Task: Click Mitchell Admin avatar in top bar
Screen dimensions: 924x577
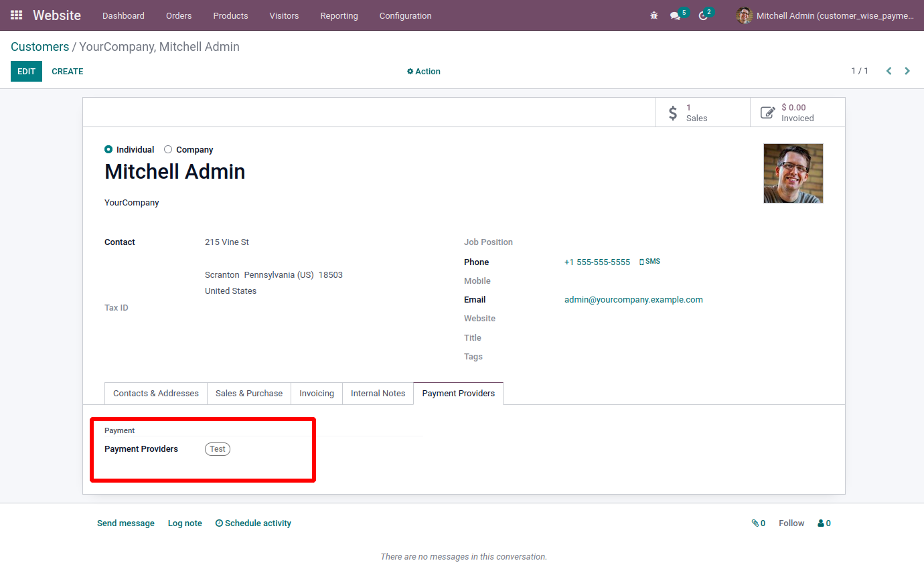Action: tap(744, 15)
